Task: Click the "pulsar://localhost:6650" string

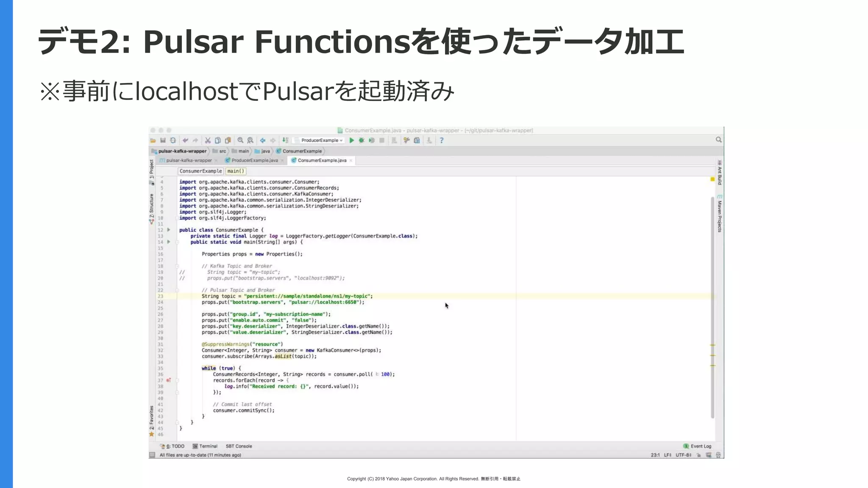Action: click(x=325, y=302)
